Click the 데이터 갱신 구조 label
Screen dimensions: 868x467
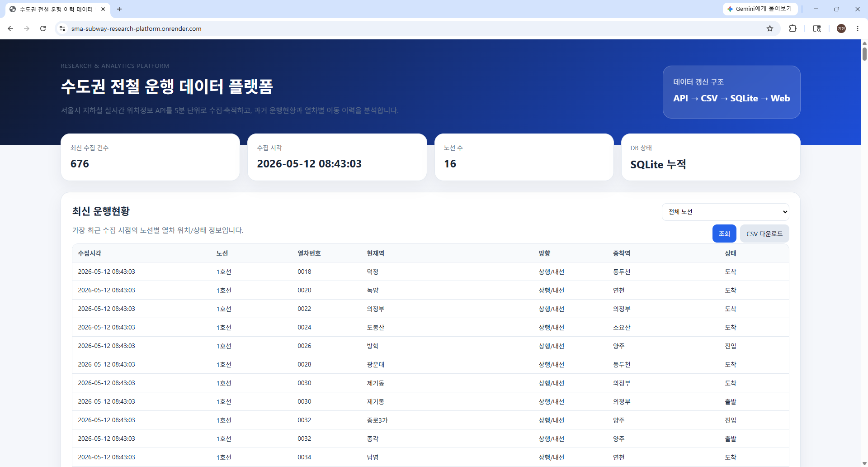[698, 82]
